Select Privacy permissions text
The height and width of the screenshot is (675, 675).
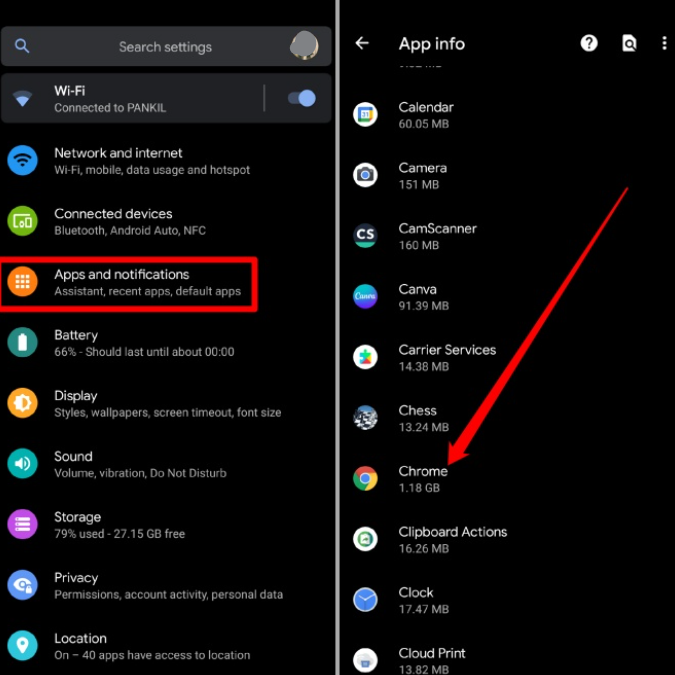click(x=168, y=586)
